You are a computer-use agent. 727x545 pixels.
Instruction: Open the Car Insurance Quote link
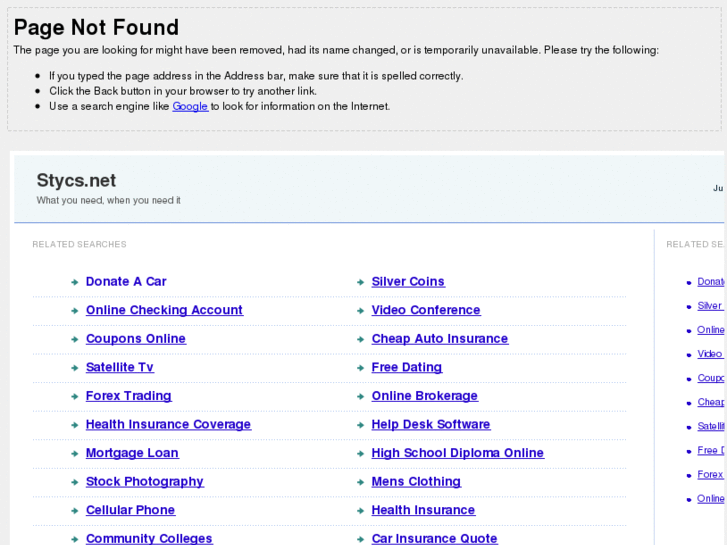(x=434, y=538)
